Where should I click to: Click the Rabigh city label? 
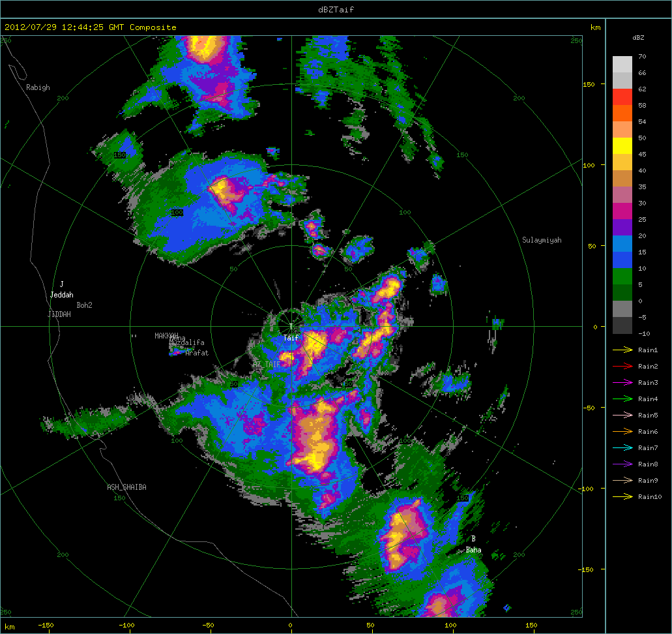pyautogui.click(x=38, y=87)
